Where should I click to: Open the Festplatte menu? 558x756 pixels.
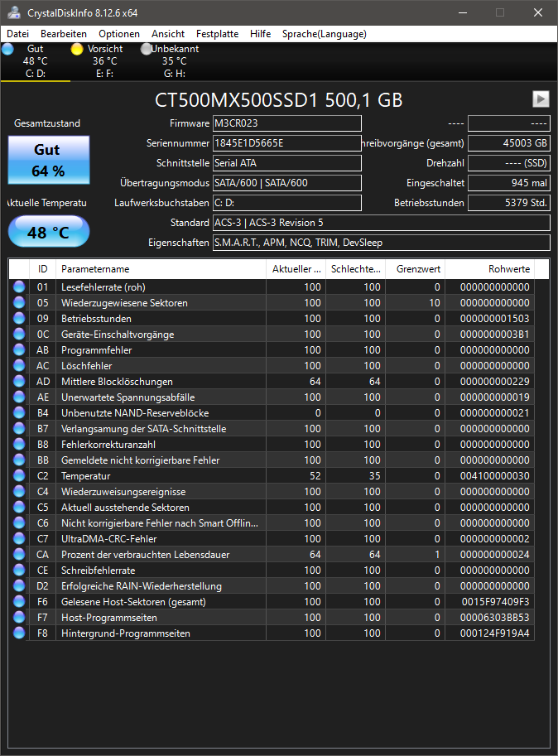pos(217,34)
